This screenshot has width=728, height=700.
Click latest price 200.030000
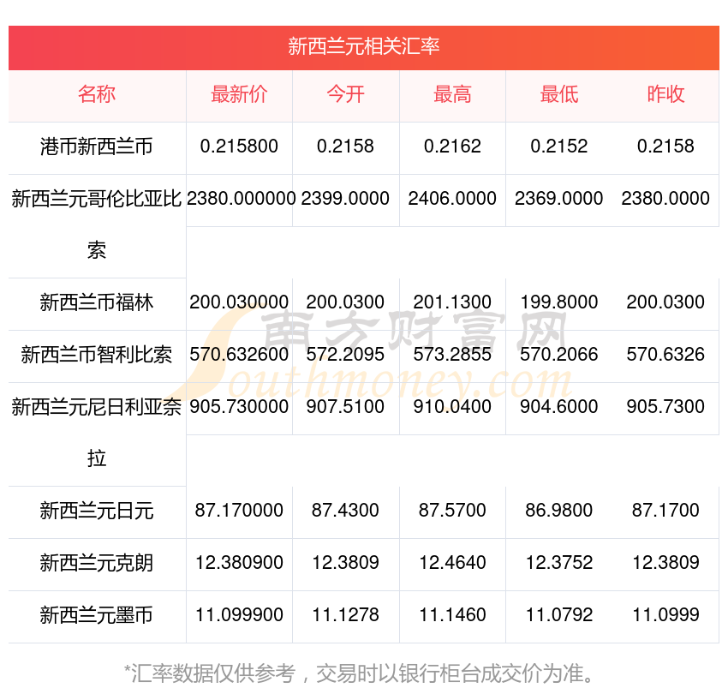click(239, 302)
